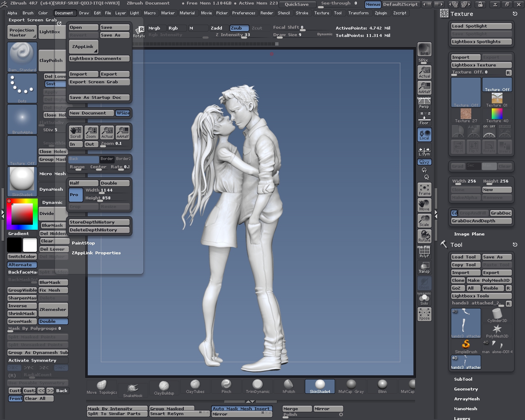Select the ClayBuildup brush
This screenshot has width=525, height=420.
(164, 388)
